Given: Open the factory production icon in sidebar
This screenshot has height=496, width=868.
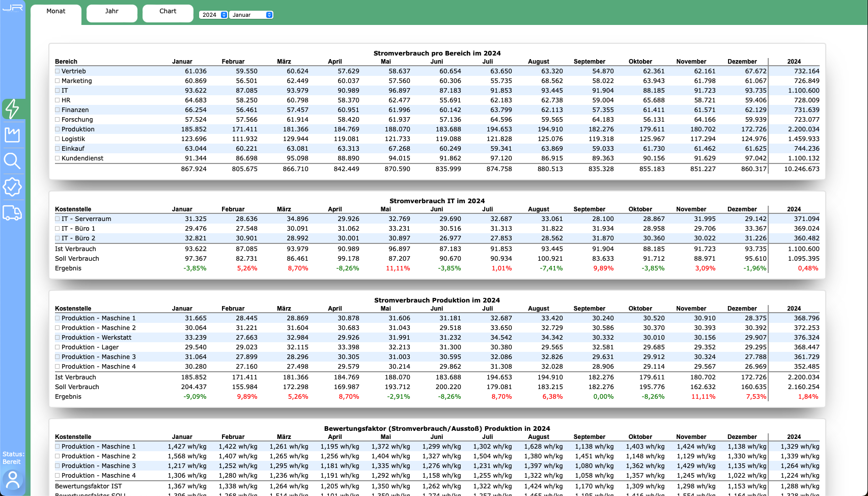Looking at the screenshot, I should (x=12, y=135).
